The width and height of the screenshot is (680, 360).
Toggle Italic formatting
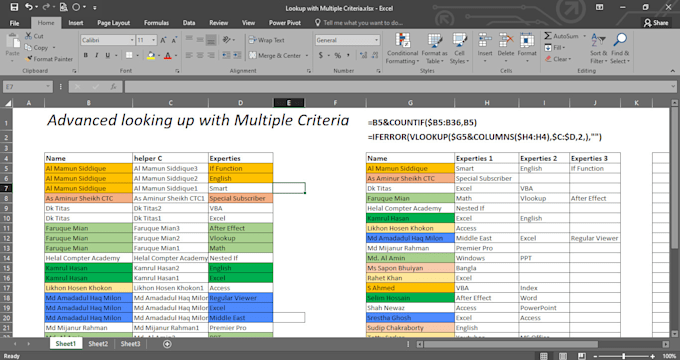click(96, 56)
